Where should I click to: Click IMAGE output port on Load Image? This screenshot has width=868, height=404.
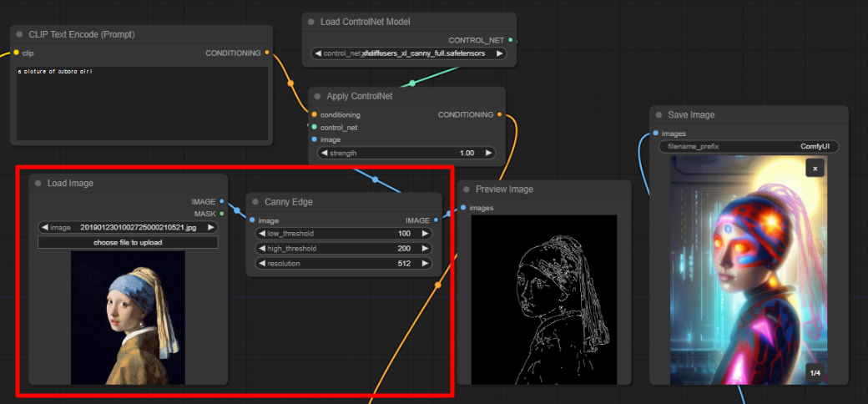pos(221,201)
